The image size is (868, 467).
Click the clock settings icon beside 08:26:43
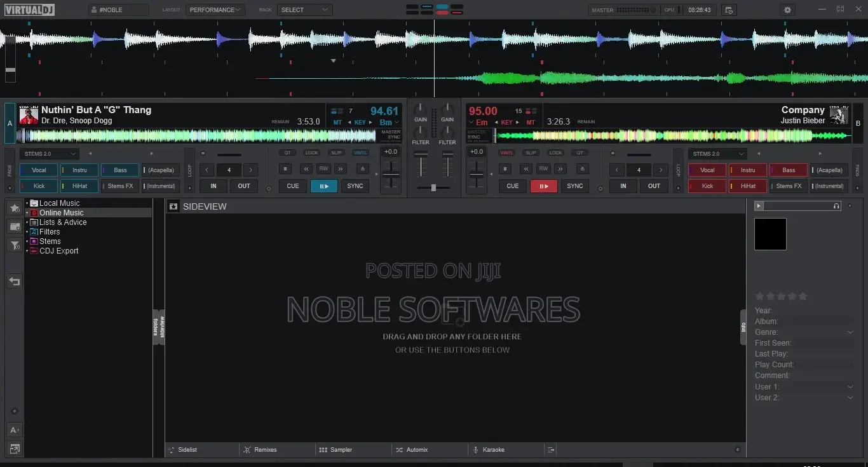click(729, 10)
